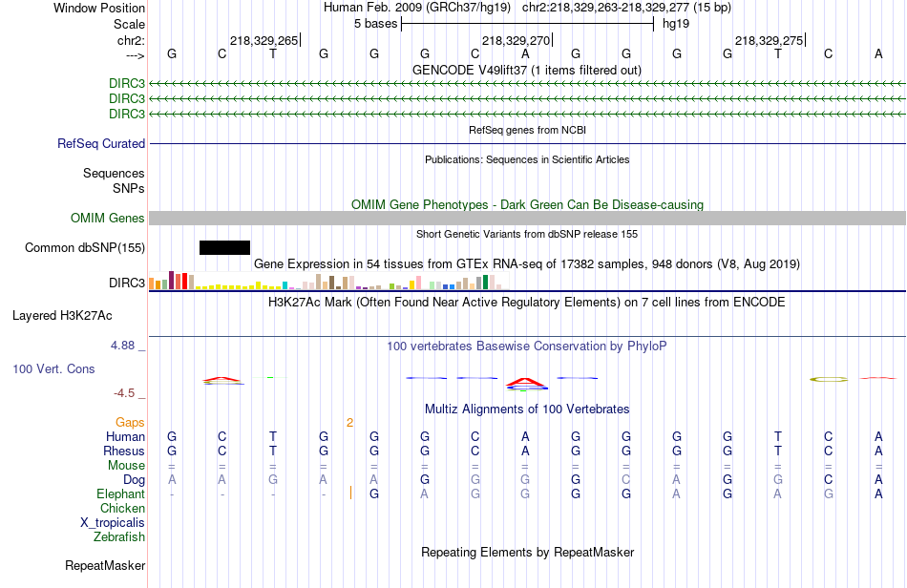This screenshot has width=907, height=588.
Task: Click the orange Gaps label
Action: coord(130,422)
